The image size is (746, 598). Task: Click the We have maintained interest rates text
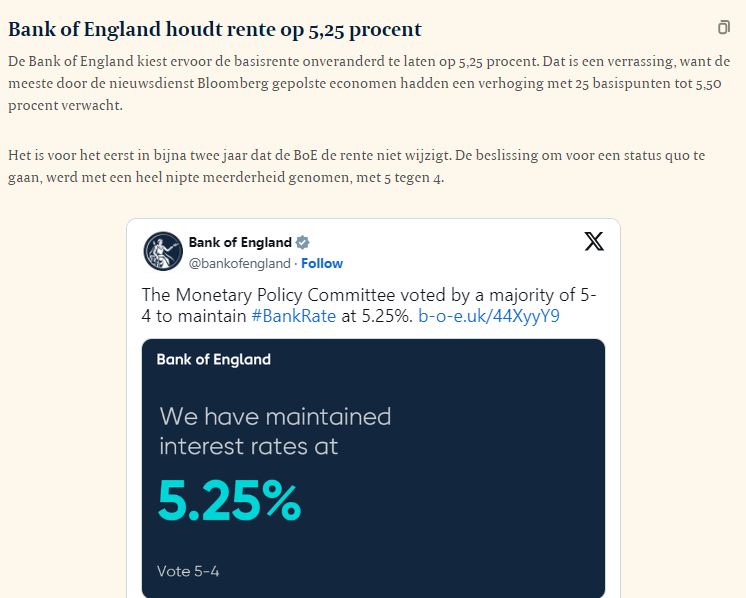[x=275, y=431]
